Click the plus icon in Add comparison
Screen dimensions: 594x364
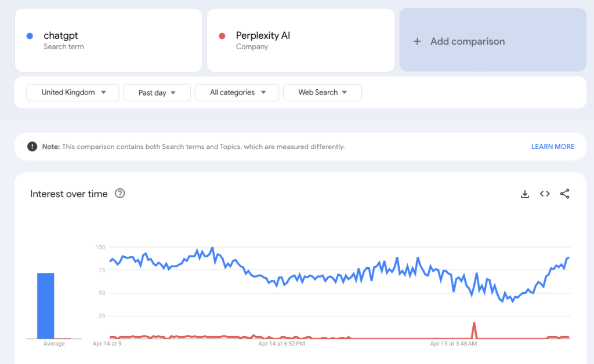pos(416,41)
